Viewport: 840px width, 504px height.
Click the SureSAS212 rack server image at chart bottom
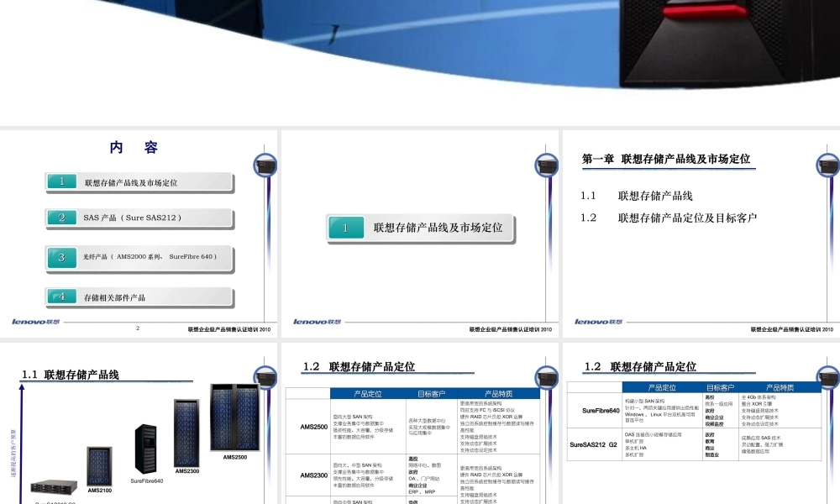pos(54,487)
